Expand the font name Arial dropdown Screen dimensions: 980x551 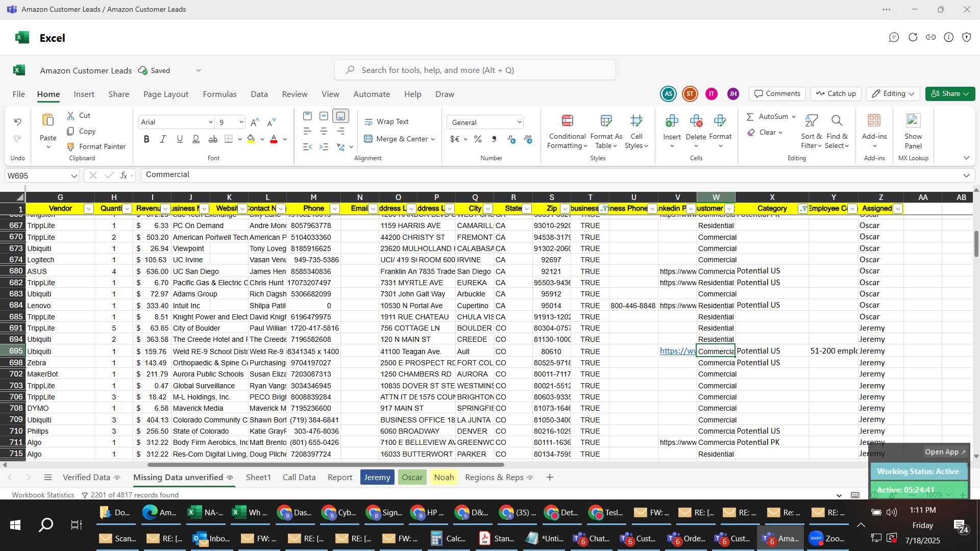(x=210, y=122)
